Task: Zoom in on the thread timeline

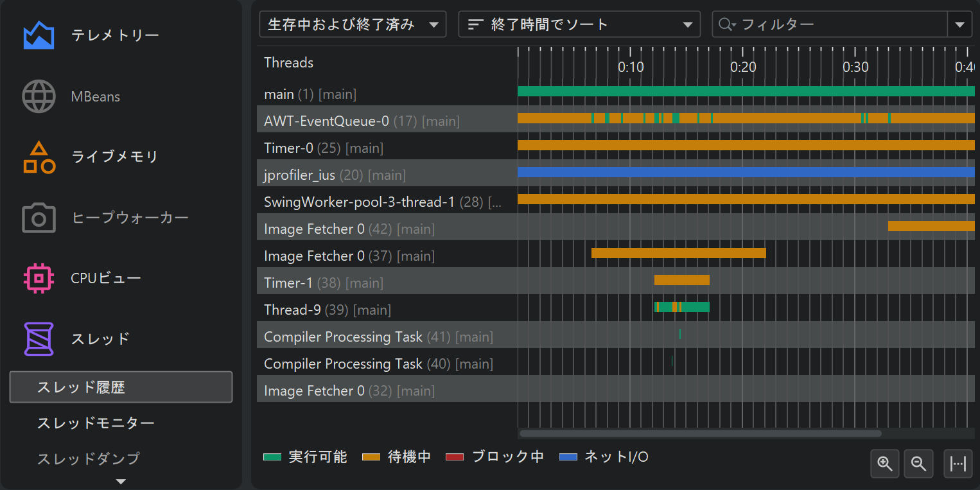Action: coord(885,464)
